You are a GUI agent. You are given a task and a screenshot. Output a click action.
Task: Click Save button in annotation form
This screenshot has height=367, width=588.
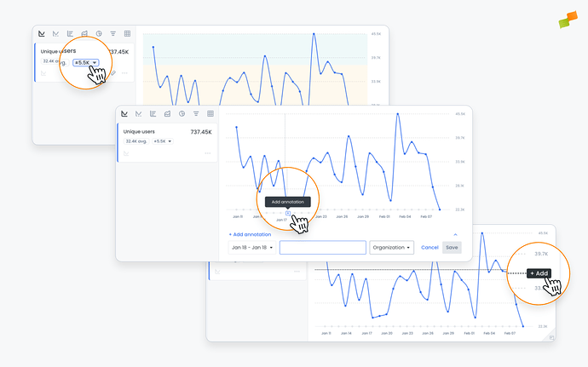coord(452,248)
